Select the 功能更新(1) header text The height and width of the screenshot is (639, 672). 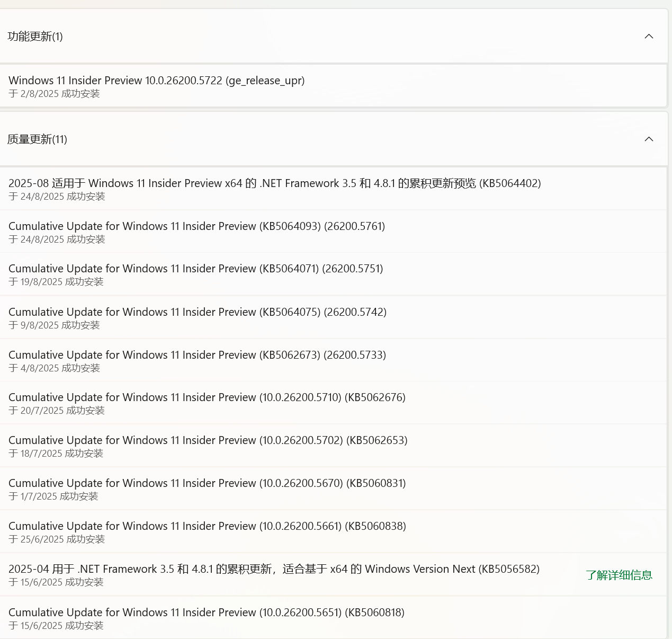click(35, 37)
